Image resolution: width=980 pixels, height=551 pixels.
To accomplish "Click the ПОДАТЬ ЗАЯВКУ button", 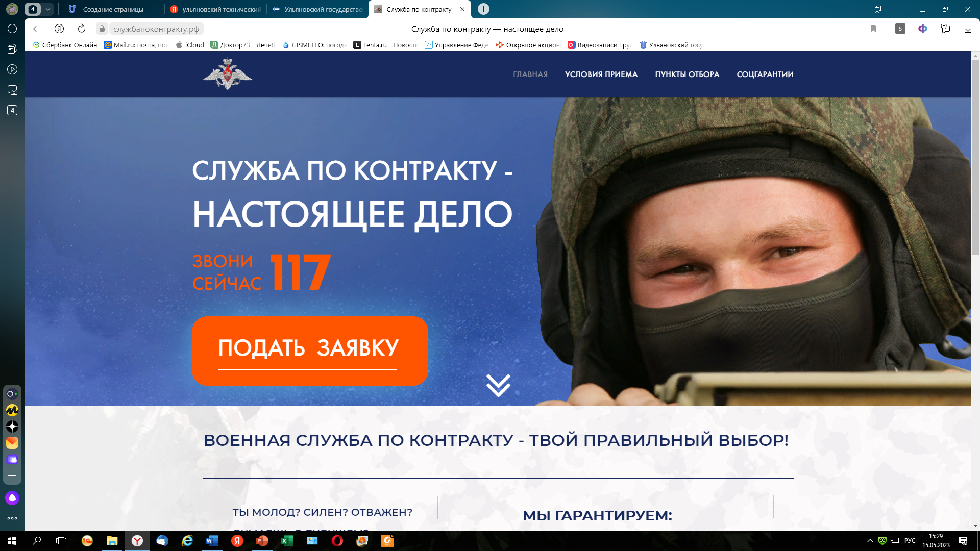I will (x=310, y=350).
